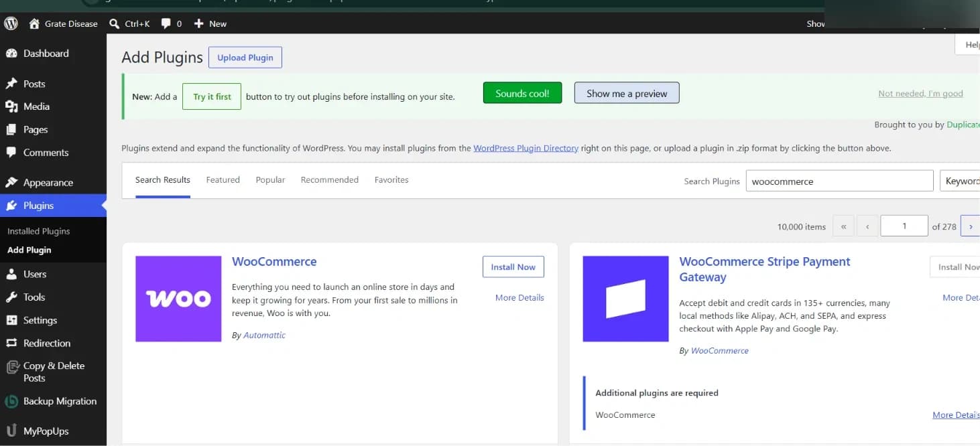Switch to the Recommended tab
980x446 pixels.
[x=330, y=180]
